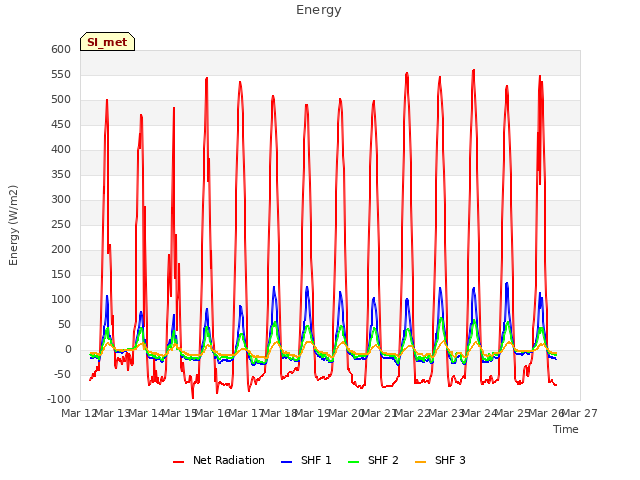This screenshot has width=640, height=480.
Task: Click the 300 y-axis tick label
Action: 61,200
